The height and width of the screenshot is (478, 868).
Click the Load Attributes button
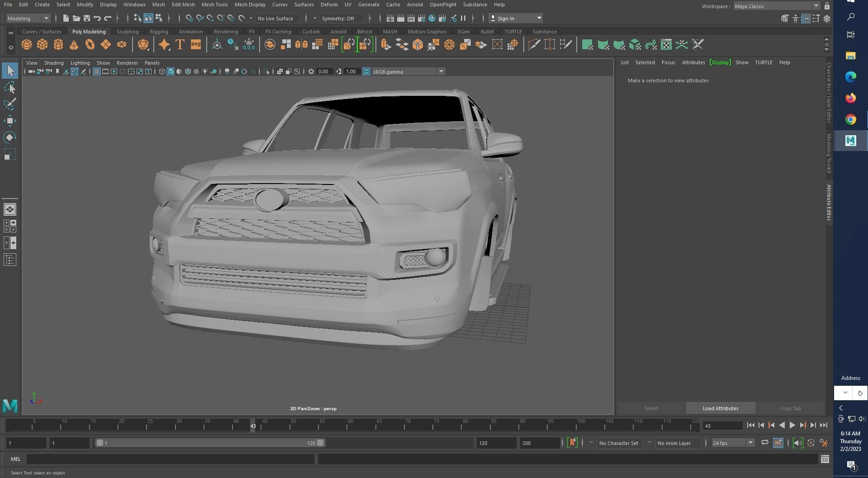(x=721, y=408)
